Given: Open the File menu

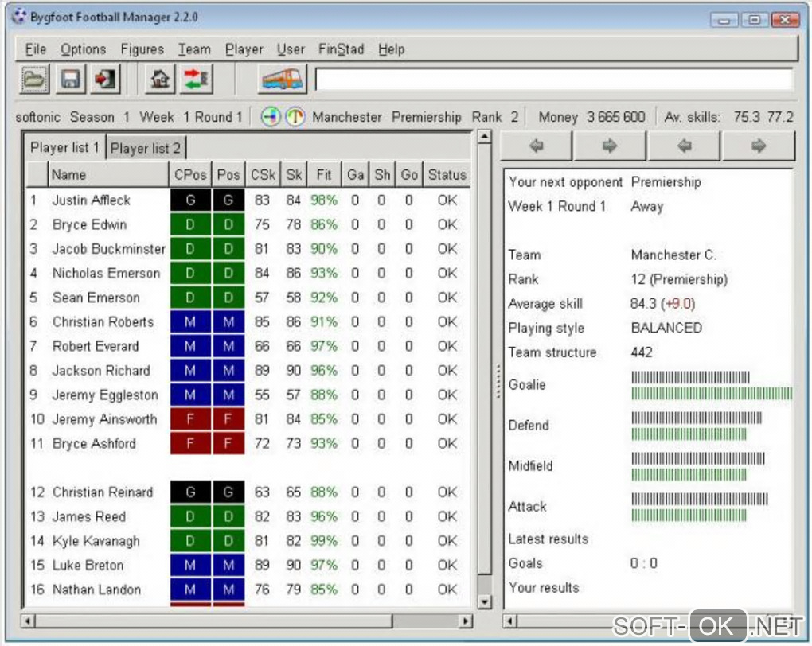Looking at the screenshot, I should pyautogui.click(x=36, y=49).
